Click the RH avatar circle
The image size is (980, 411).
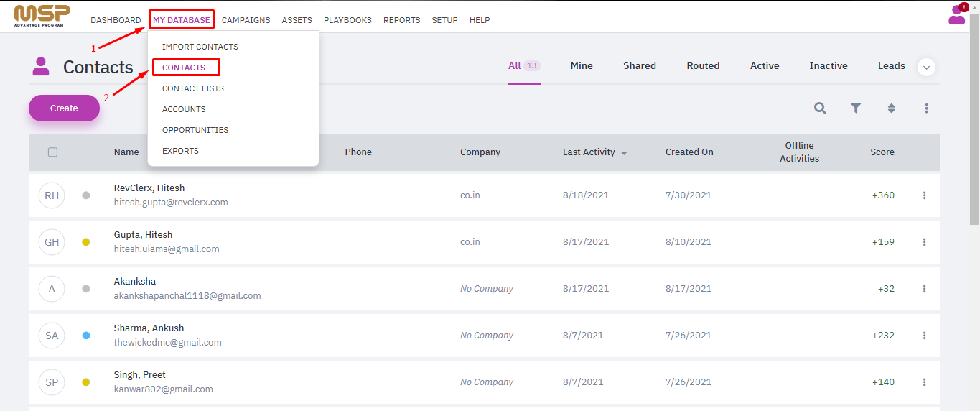pyautogui.click(x=52, y=195)
